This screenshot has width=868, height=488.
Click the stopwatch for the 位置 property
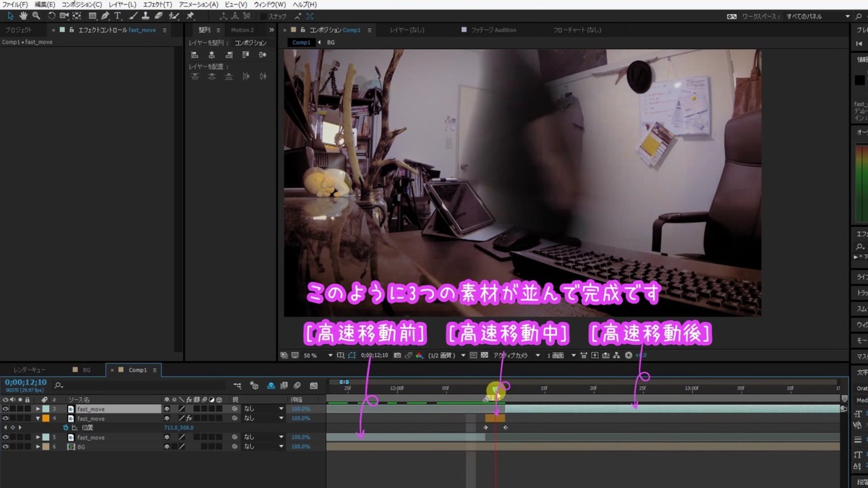[x=65, y=428]
